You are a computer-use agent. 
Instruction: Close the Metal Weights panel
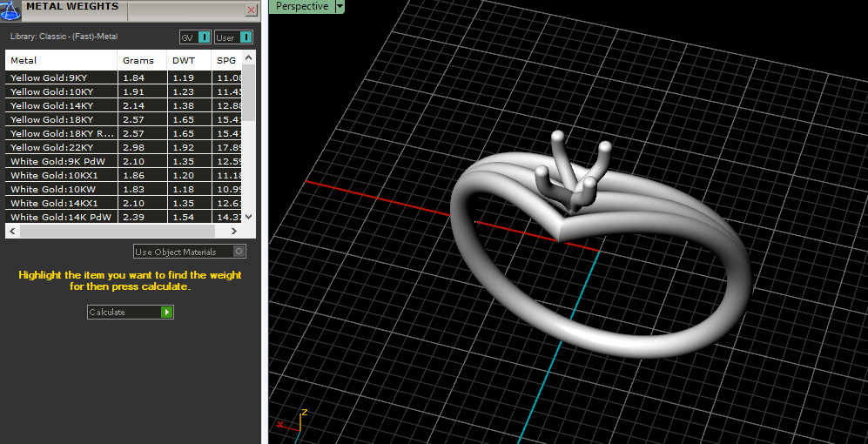[252, 10]
